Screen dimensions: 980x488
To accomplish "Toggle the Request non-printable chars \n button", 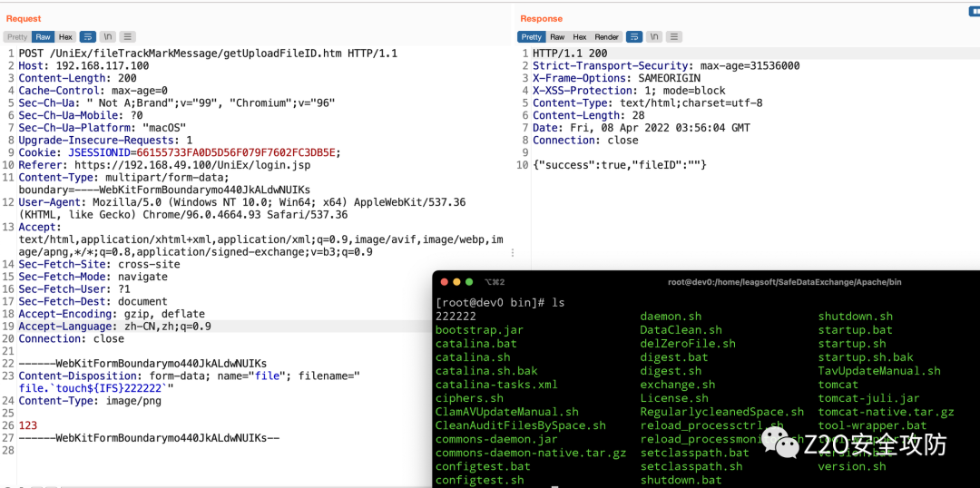I will [108, 37].
